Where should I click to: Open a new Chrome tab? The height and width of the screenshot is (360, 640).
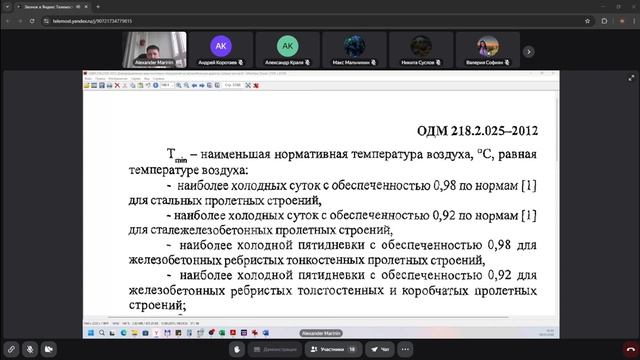98,7
